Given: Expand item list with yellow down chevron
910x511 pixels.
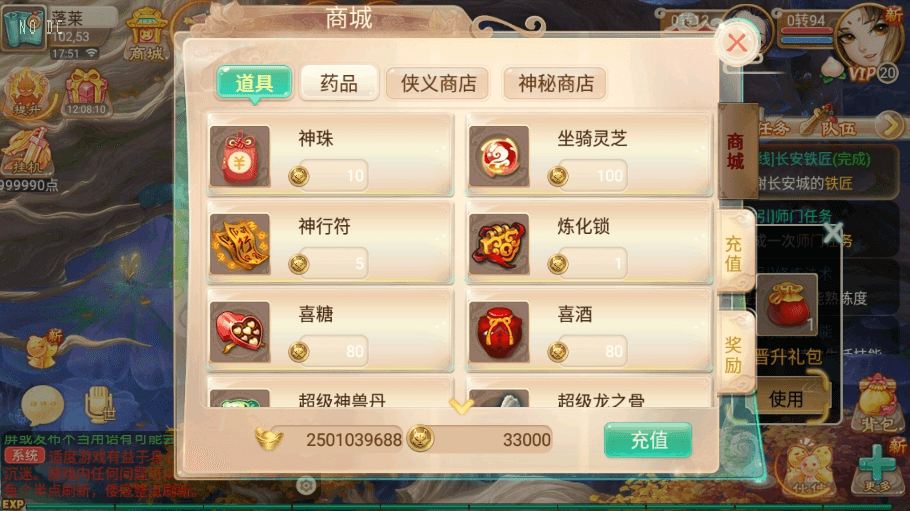Looking at the screenshot, I should click(x=461, y=406).
